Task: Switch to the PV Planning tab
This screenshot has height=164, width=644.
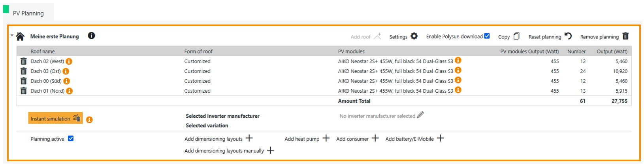Action: coord(28,13)
